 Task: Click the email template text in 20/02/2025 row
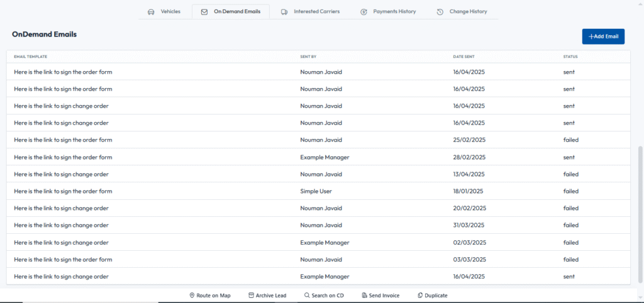61,208
